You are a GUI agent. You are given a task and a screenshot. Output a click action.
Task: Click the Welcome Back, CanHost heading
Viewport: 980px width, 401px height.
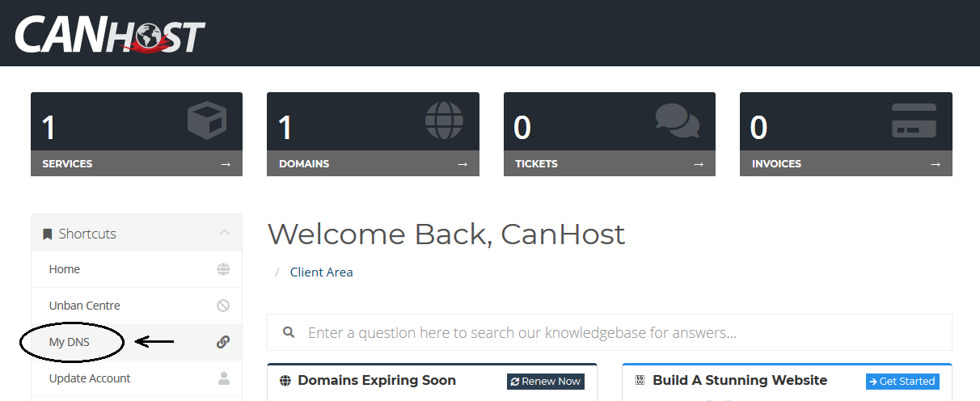click(446, 234)
